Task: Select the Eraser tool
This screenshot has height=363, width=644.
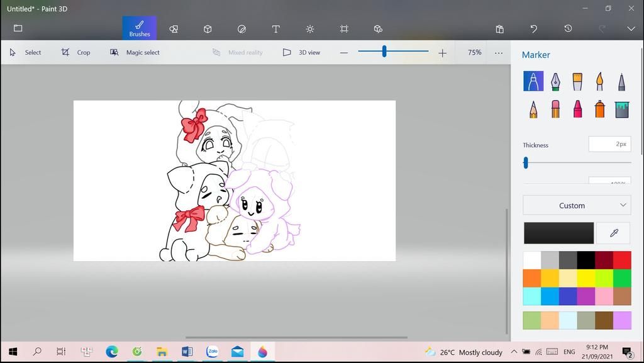Action: [x=555, y=109]
